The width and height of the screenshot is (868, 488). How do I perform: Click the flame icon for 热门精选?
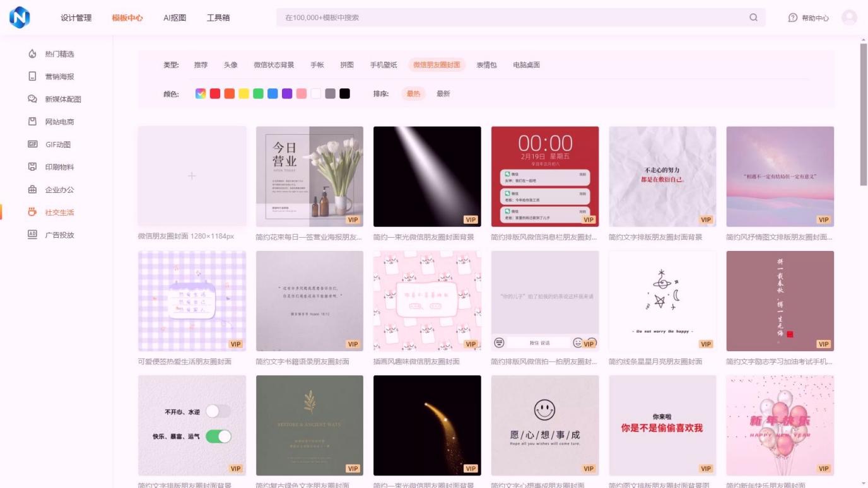[33, 54]
